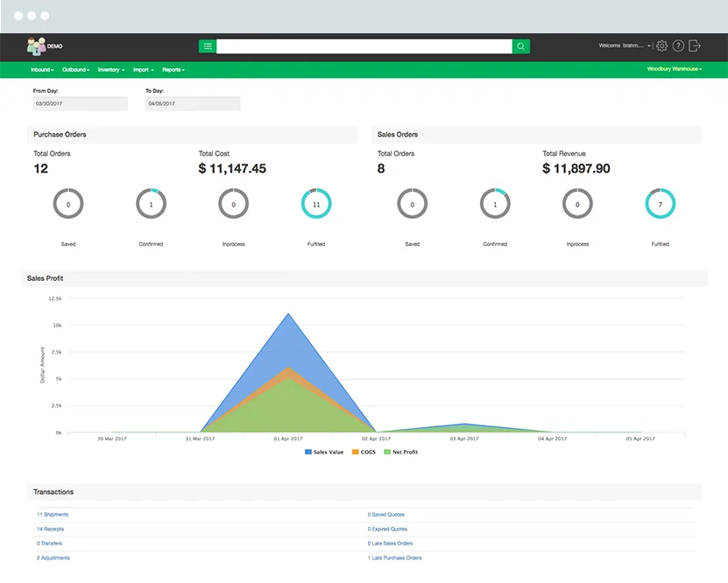Open the Import menu
Image resolution: width=728 pixels, height=583 pixels.
point(144,69)
